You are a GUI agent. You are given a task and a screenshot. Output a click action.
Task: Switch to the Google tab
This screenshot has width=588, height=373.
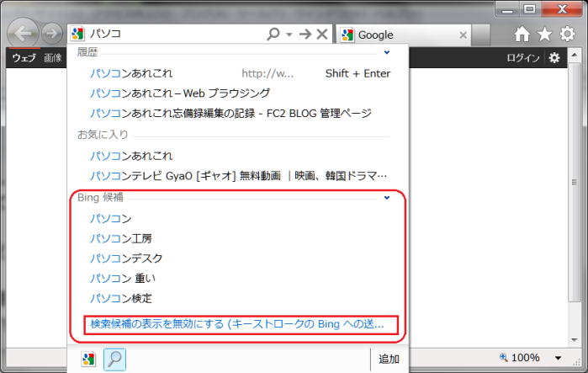[403, 35]
